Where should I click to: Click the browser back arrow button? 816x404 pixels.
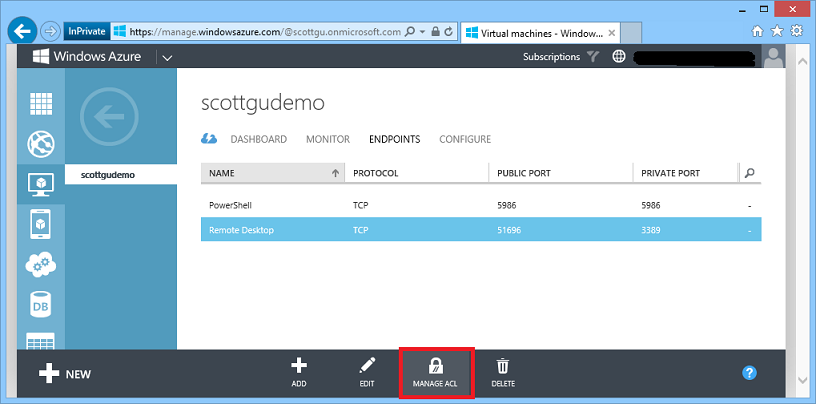pos(22,32)
